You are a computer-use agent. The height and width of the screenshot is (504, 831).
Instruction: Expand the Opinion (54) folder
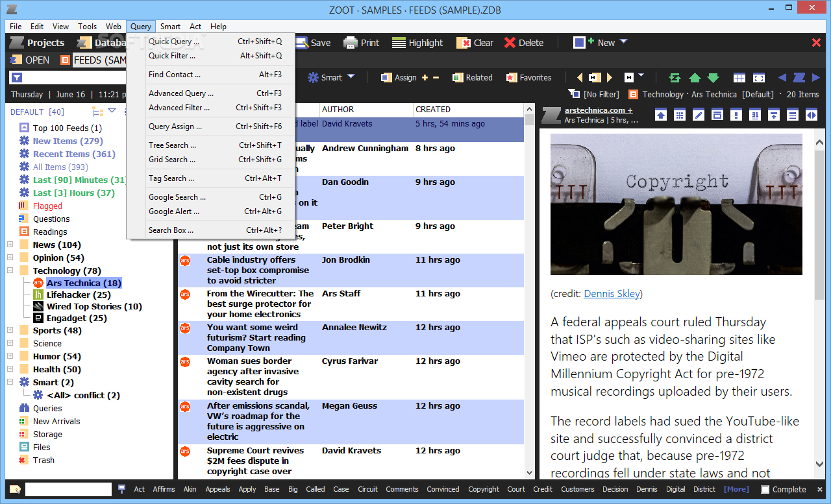10,258
